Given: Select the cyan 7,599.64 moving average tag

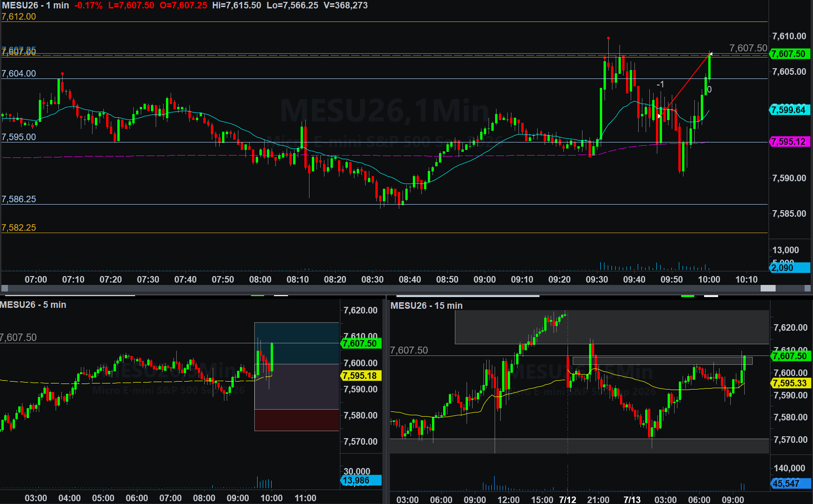Looking at the screenshot, I should (789, 110).
